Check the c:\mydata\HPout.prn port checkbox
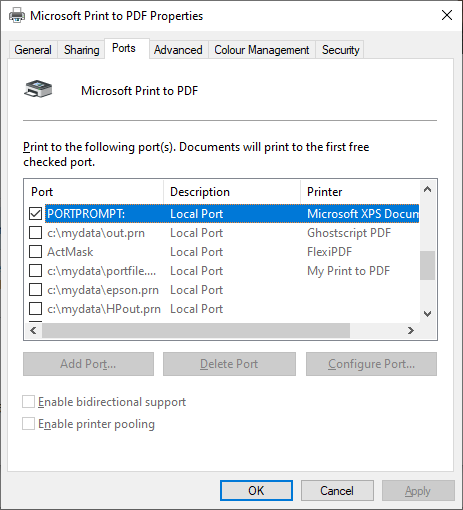This screenshot has height=510, width=463. tap(35, 309)
